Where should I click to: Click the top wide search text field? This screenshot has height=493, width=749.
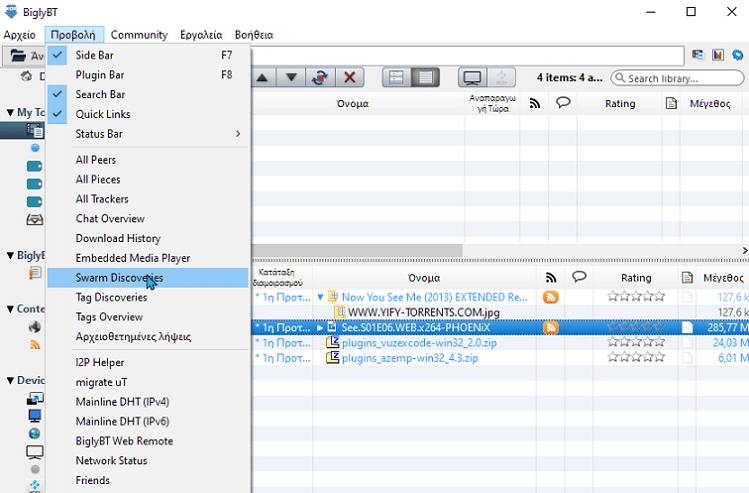click(468, 56)
